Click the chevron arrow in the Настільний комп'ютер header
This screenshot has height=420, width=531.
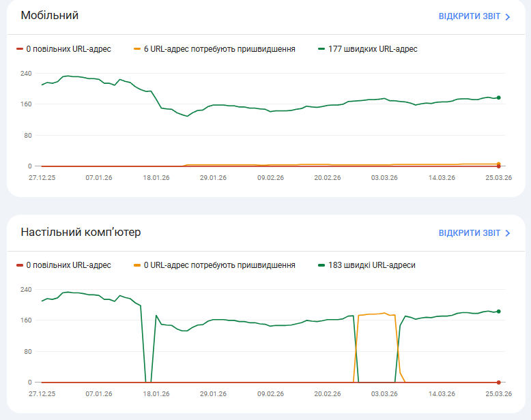click(x=507, y=233)
